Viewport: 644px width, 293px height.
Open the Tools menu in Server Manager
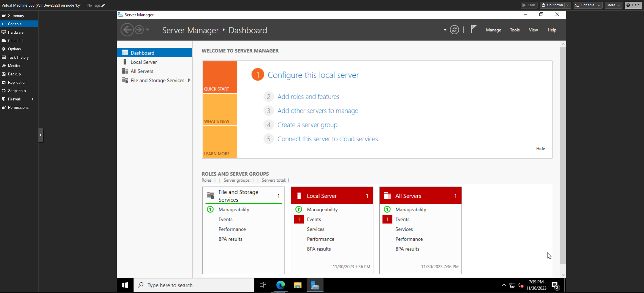tap(515, 30)
